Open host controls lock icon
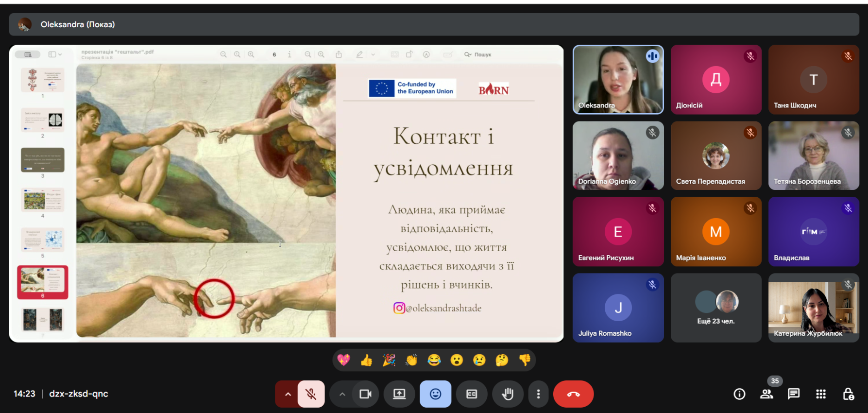This screenshot has height=413, width=868. pyautogui.click(x=848, y=394)
